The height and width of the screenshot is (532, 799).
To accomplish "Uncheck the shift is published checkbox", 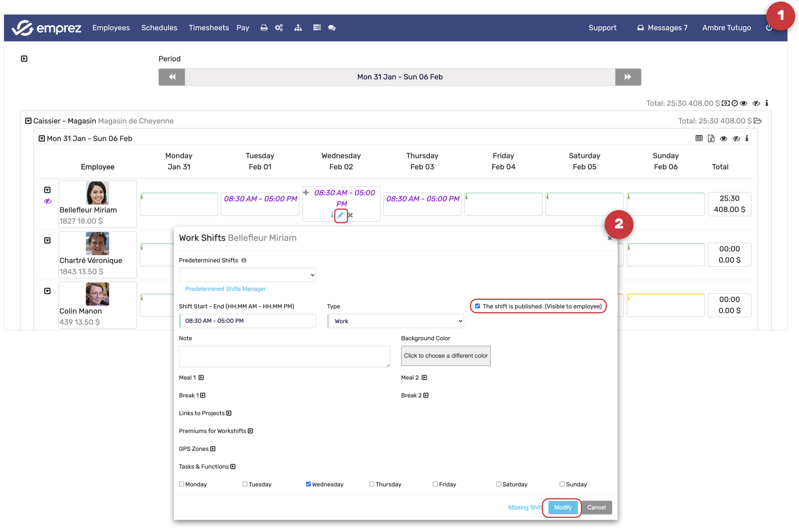I will coord(477,306).
